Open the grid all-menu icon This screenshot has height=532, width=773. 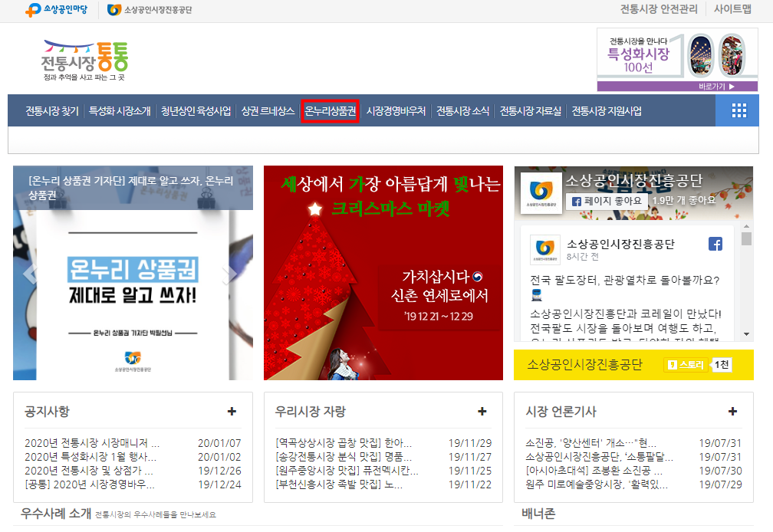click(738, 110)
